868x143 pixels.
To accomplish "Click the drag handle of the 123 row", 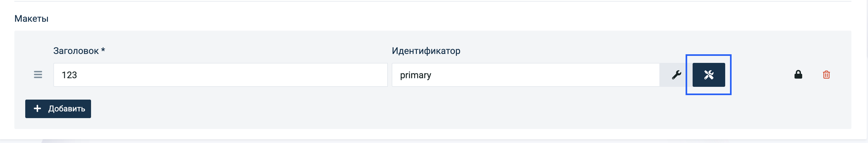I will tap(38, 75).
